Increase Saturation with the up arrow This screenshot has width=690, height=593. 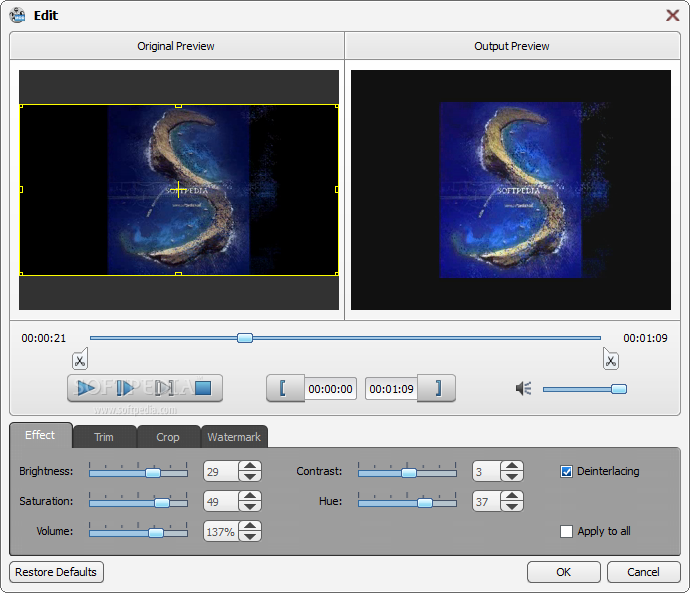coord(250,496)
